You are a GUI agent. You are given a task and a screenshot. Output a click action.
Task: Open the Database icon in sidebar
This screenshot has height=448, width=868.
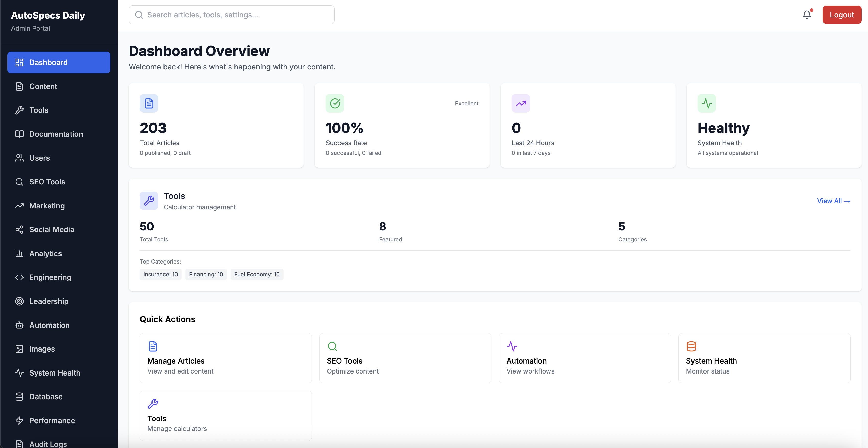click(19, 396)
